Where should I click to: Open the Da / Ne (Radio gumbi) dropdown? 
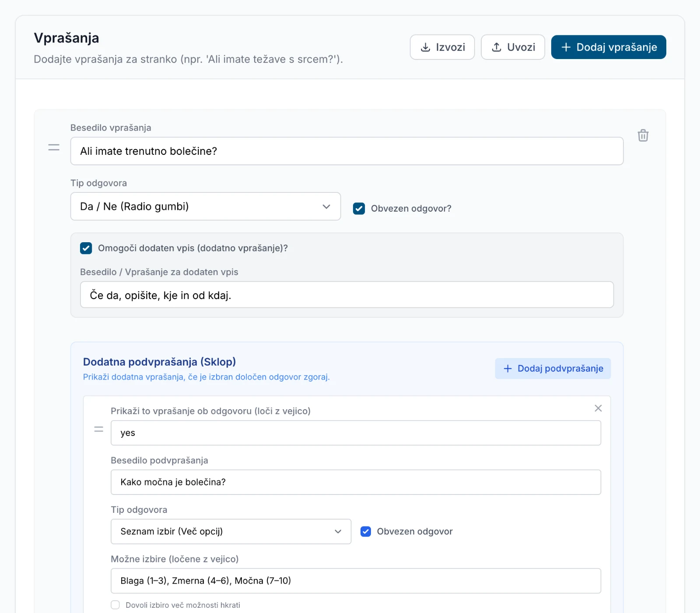[206, 206]
